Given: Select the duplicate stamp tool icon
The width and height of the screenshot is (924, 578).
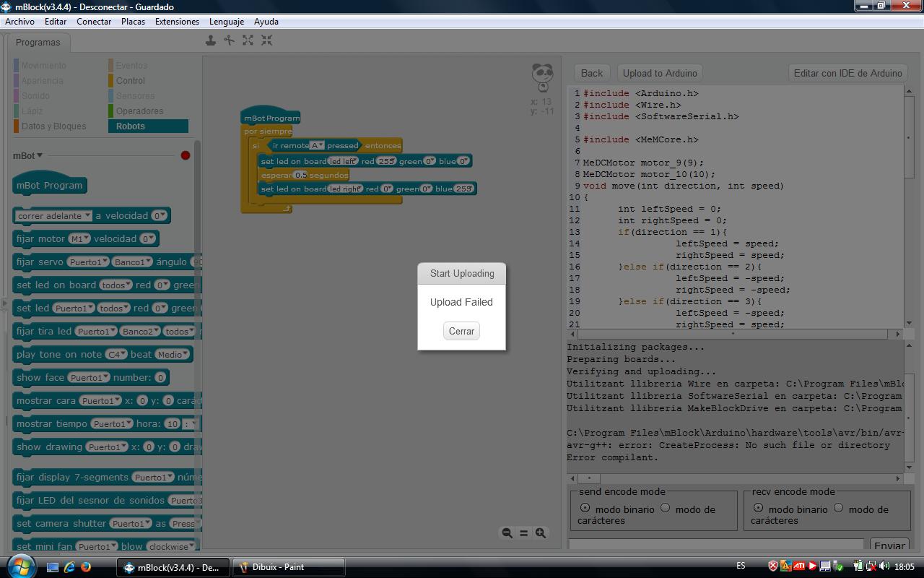Looking at the screenshot, I should 211,40.
